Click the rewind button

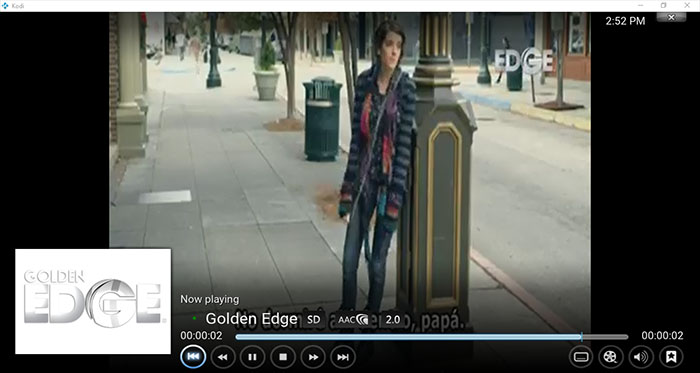point(223,357)
